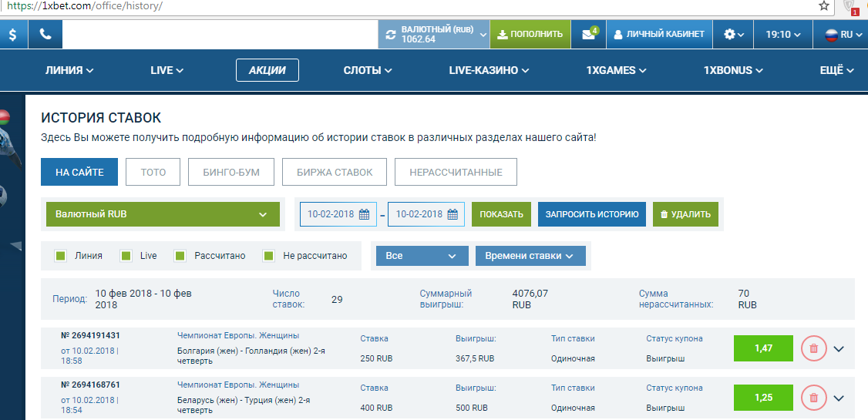Open the Времени ставки sort dropdown

pyautogui.click(x=530, y=256)
